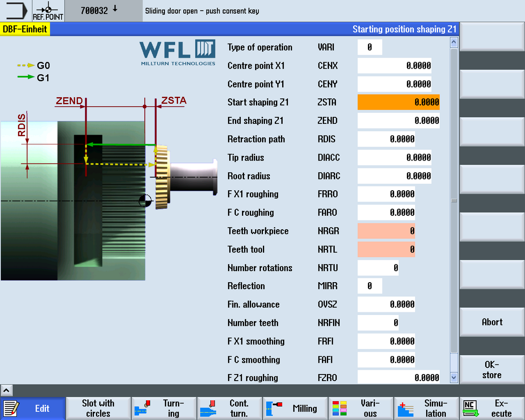The width and height of the screenshot is (525, 420).
Task: Switch to the Slot with circles tab
Action: pos(98,408)
